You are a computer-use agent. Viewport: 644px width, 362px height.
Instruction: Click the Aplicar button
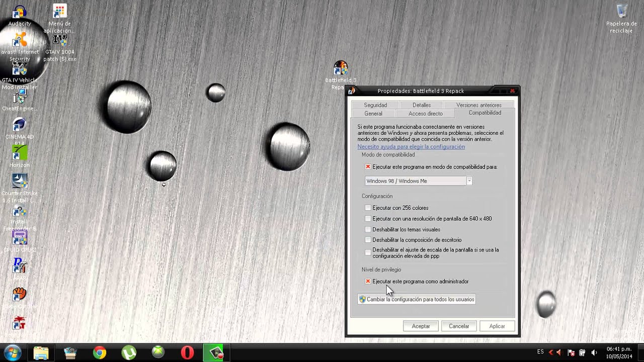click(497, 326)
